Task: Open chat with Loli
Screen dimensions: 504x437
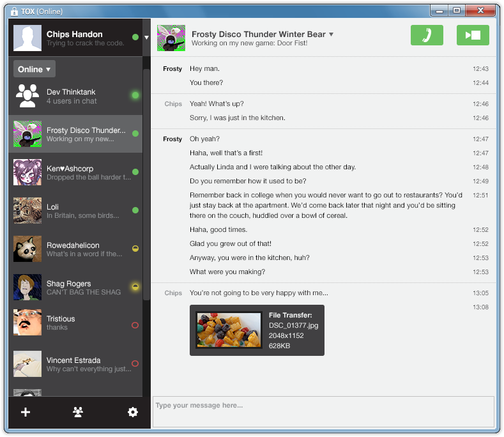Action: pyautogui.click(x=75, y=210)
